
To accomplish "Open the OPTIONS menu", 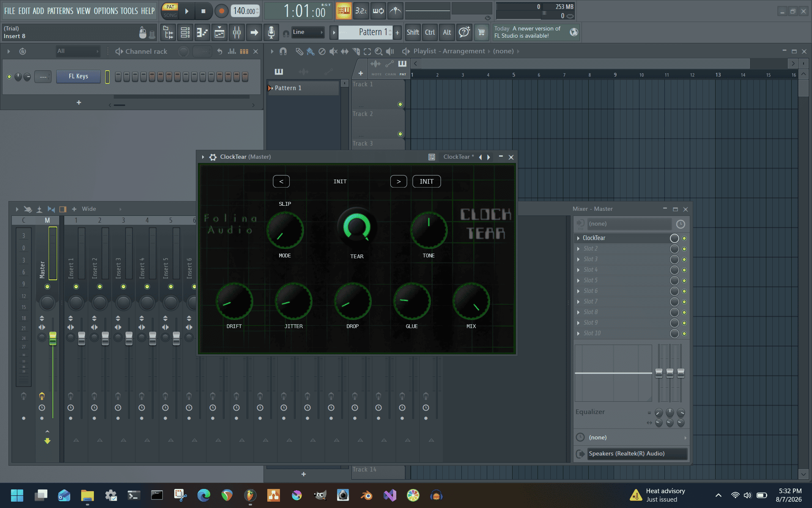I will (106, 11).
